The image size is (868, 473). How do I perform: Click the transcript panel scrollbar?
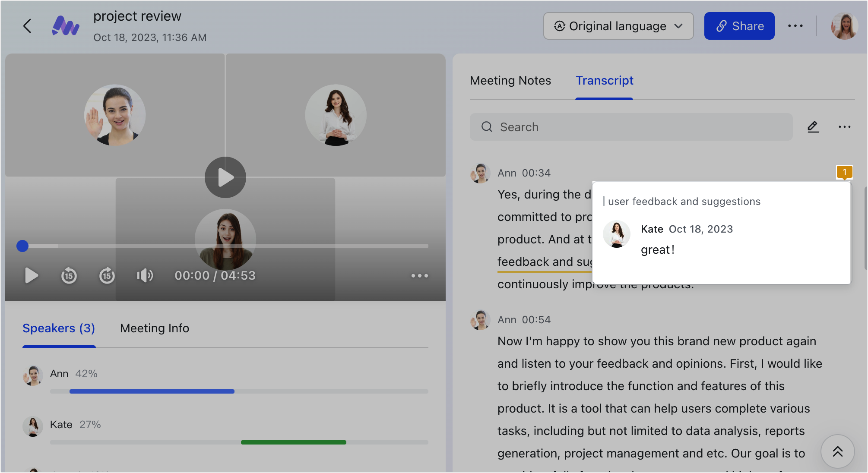(x=865, y=228)
